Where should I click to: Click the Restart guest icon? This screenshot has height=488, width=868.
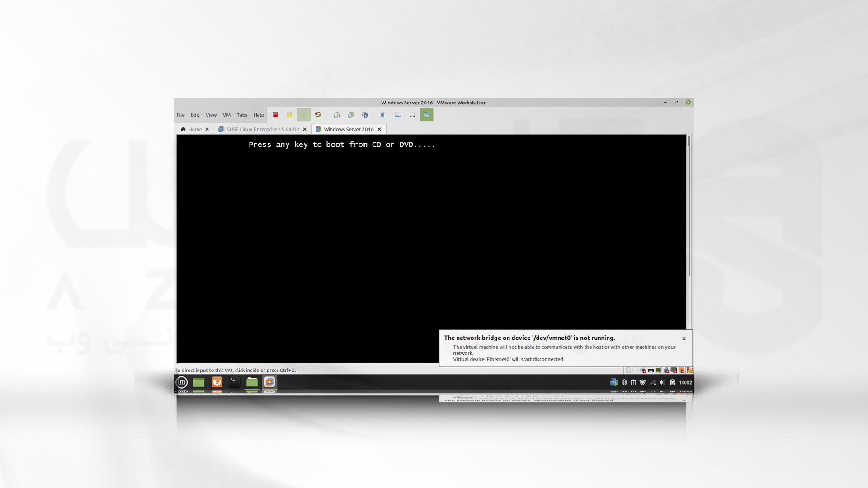coord(318,115)
